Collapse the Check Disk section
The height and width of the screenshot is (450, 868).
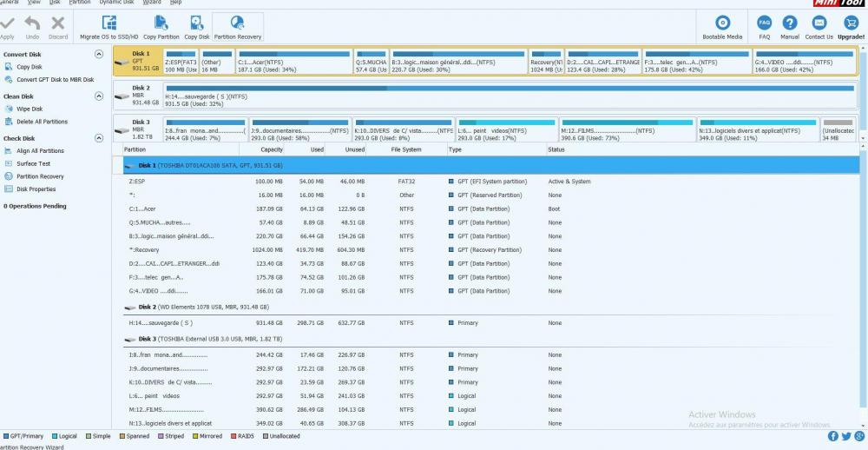[x=99, y=138]
